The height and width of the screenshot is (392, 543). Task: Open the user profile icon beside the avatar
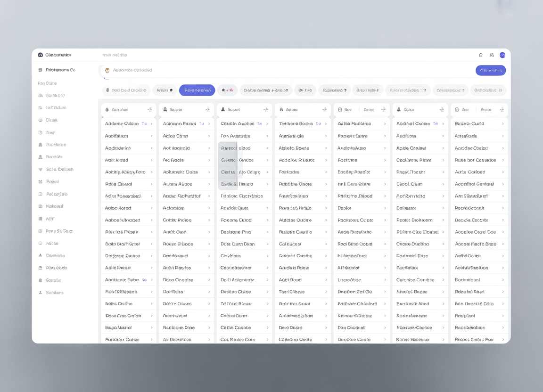(492, 55)
